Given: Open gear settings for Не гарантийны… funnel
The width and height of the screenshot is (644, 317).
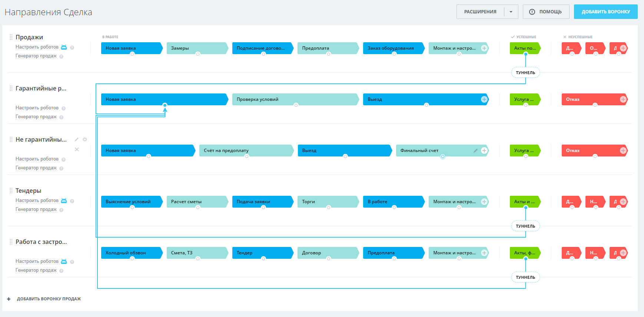Looking at the screenshot, I should pyautogui.click(x=85, y=139).
